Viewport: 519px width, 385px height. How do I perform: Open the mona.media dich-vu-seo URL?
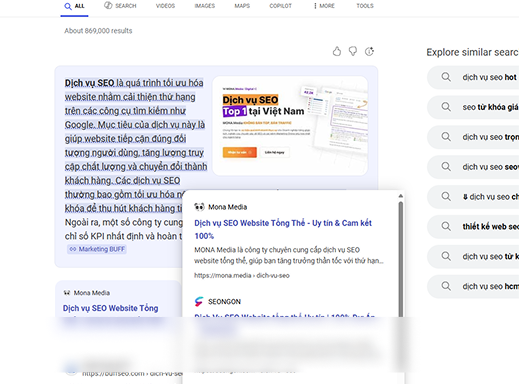click(x=242, y=275)
